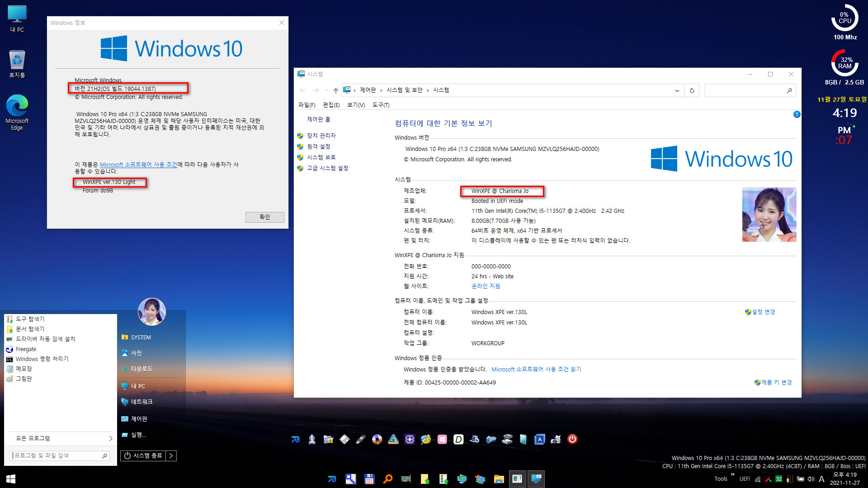
Task: Expand the address bar history dropdown
Action: [677, 90]
